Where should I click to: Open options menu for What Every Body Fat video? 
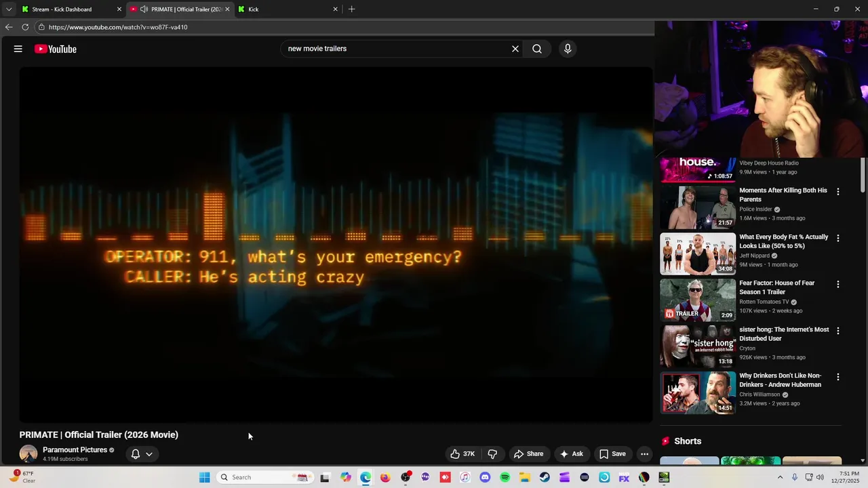[838, 239]
